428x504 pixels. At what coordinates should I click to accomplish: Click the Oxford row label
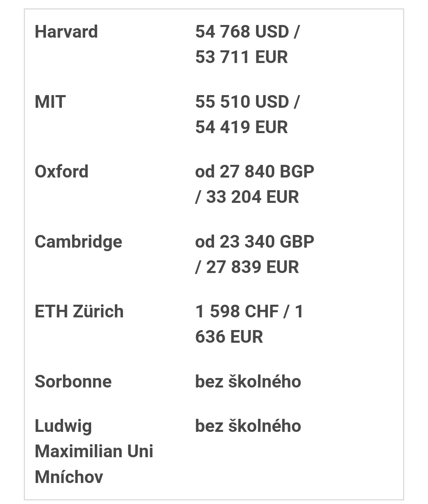click(61, 172)
